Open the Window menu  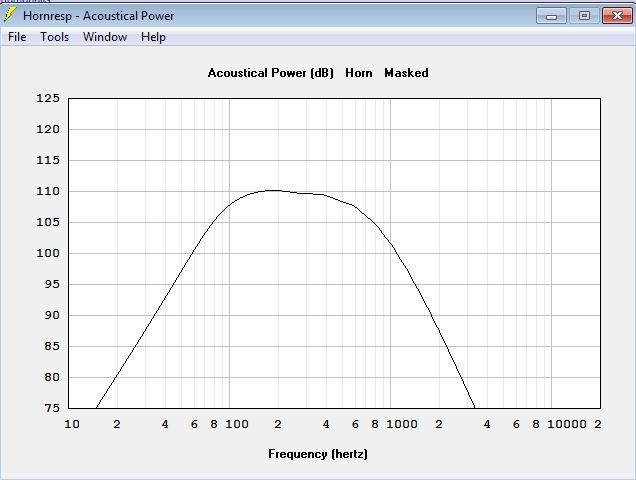point(105,37)
